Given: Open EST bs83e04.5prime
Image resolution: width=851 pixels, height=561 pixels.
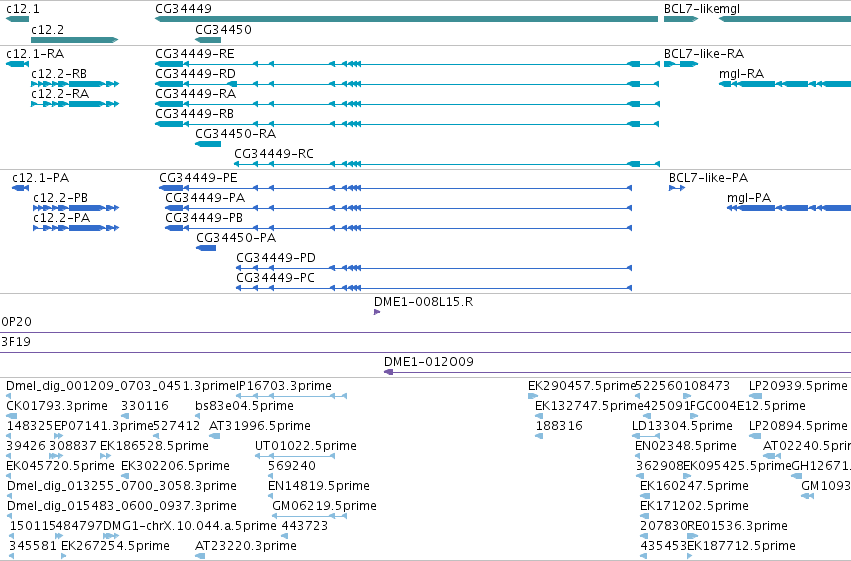Looking at the screenshot, I should [x=200, y=416].
